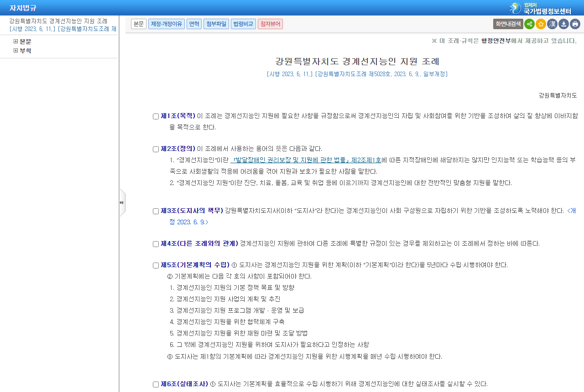Expand the 부칙 tree node
The height and width of the screenshot is (392, 584).
tap(16, 51)
